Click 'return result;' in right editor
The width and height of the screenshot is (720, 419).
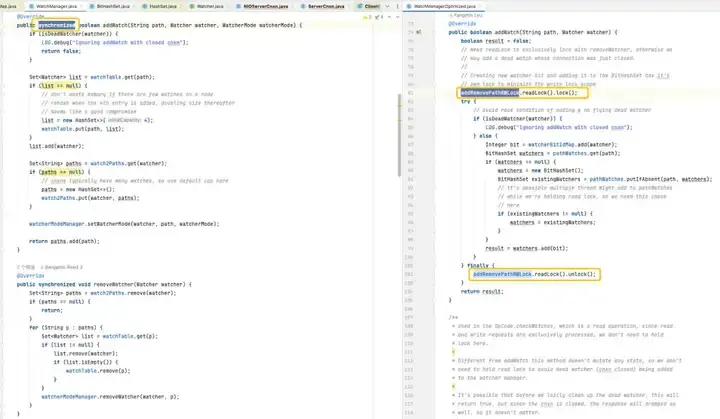point(482,291)
